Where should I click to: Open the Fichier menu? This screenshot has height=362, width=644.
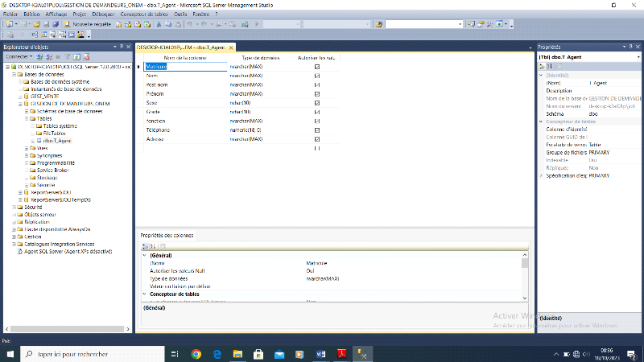[10, 14]
